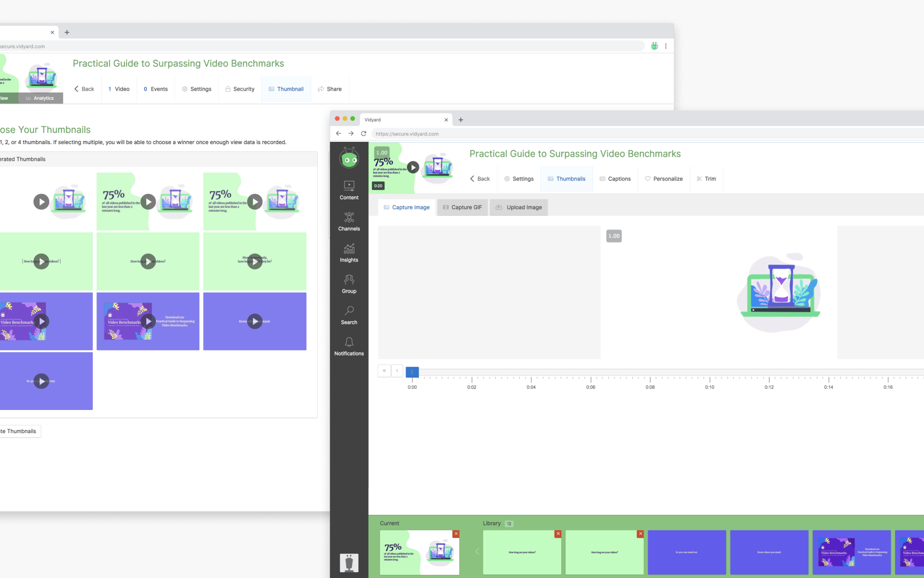Image resolution: width=924 pixels, height=578 pixels.
Task: Open Video tab in back window
Action: pyautogui.click(x=119, y=89)
